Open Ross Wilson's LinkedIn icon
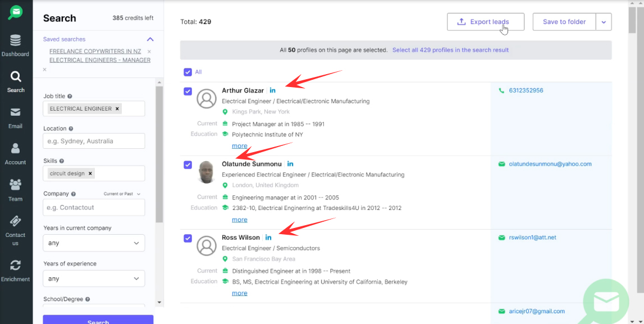 [x=268, y=238]
